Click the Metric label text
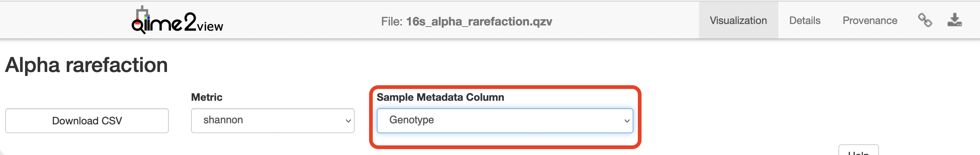980x155 pixels. pos(206,97)
